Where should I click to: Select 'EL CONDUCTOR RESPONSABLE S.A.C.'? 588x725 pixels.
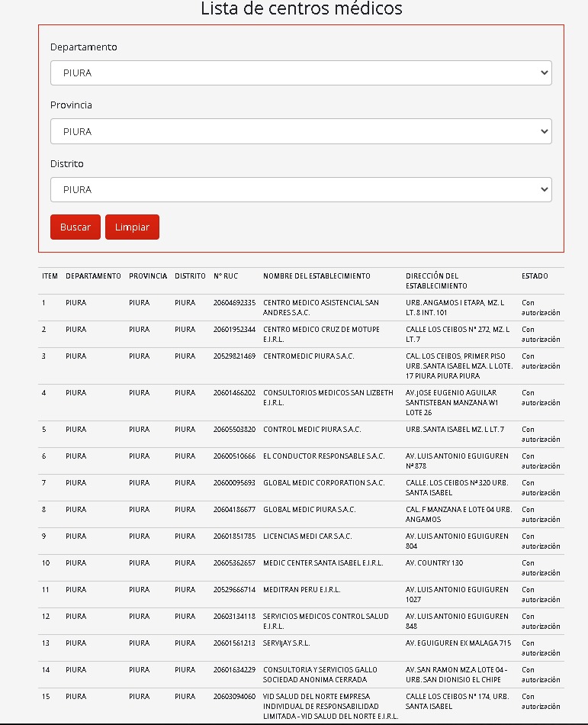(x=323, y=456)
